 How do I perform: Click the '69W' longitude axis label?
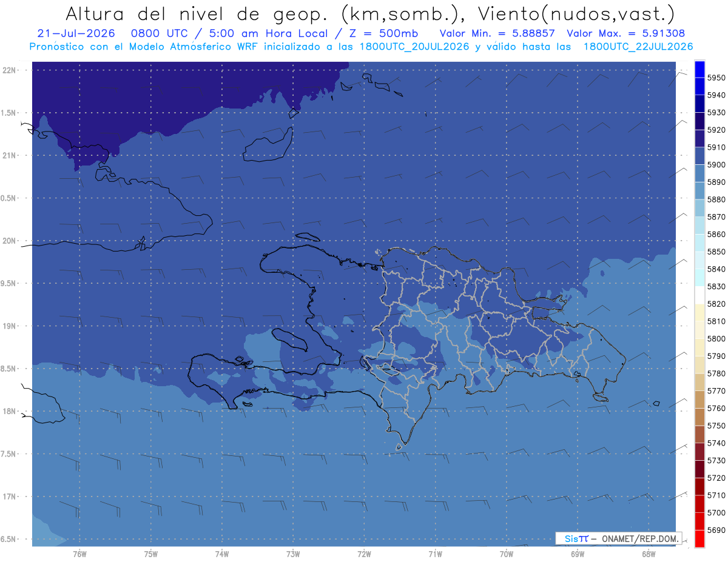coord(577,554)
